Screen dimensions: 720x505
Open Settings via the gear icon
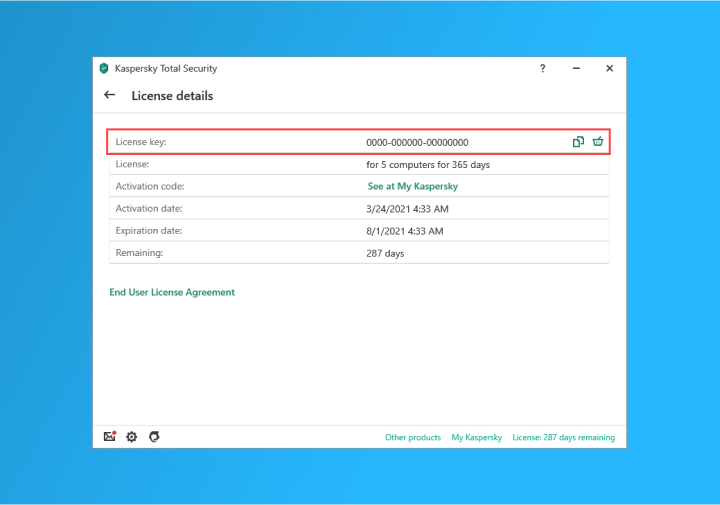[x=131, y=437]
